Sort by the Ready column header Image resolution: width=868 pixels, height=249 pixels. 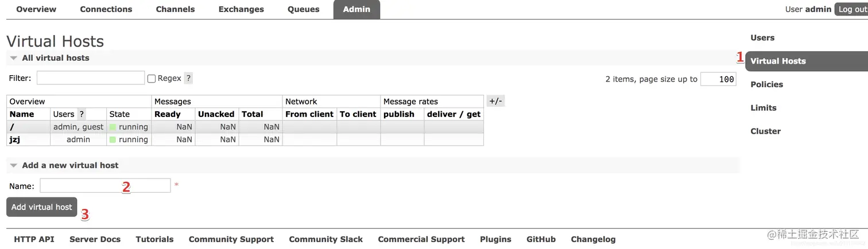coord(168,114)
